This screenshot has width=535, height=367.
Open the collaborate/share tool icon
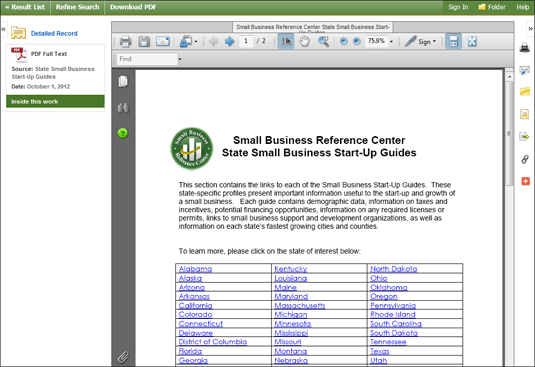pos(186,41)
